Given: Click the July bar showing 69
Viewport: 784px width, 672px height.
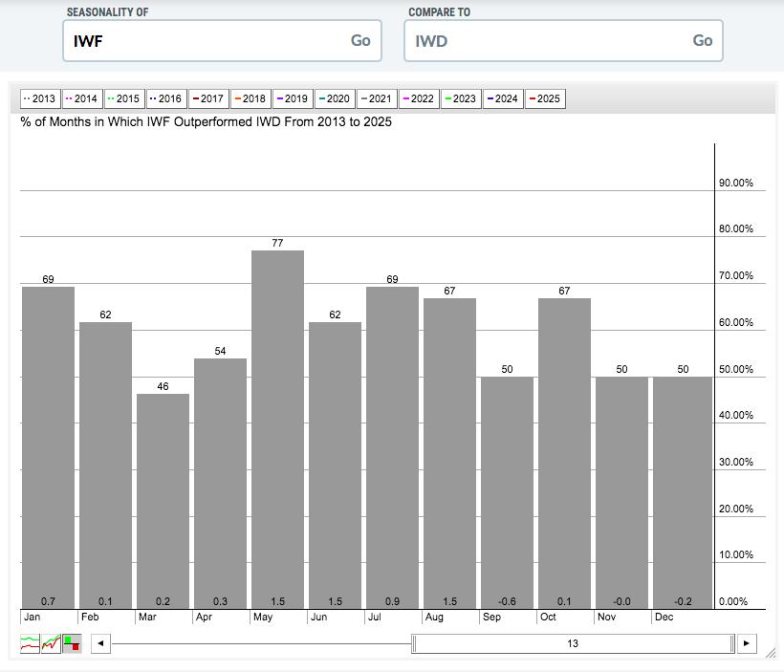Looking at the screenshot, I should 393,447.
